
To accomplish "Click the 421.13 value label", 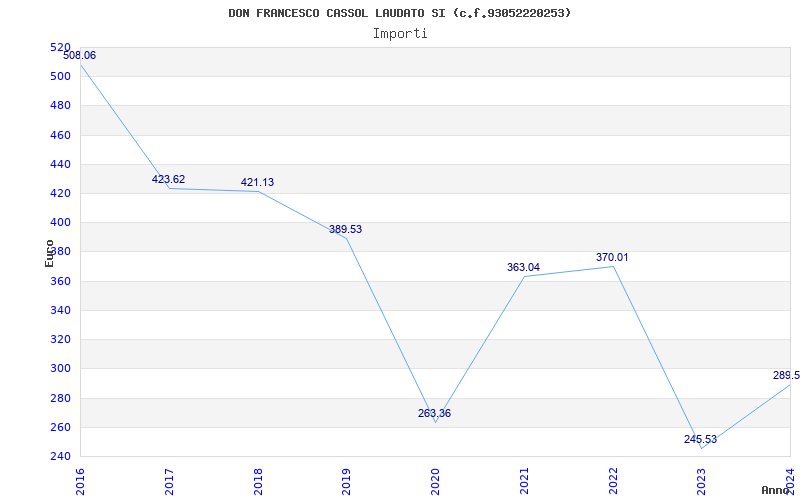I will [257, 183].
